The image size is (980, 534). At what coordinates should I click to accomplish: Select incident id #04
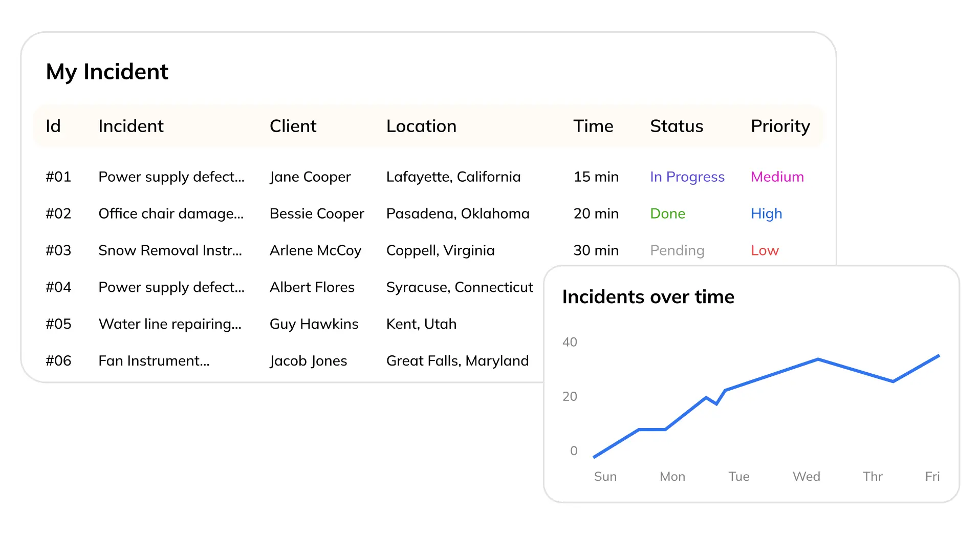58,287
